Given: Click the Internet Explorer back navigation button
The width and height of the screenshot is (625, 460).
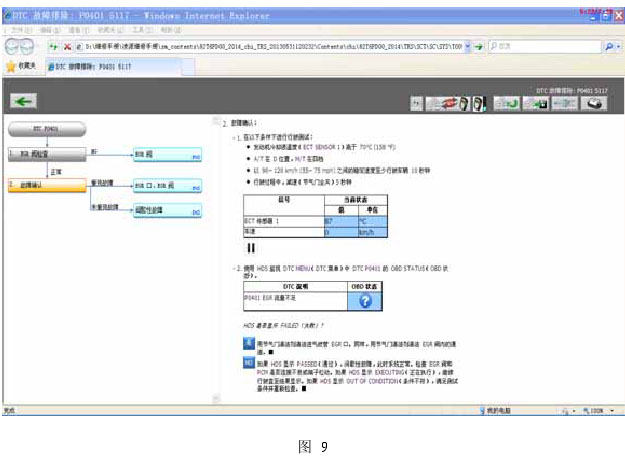Looking at the screenshot, I should 12,48.
